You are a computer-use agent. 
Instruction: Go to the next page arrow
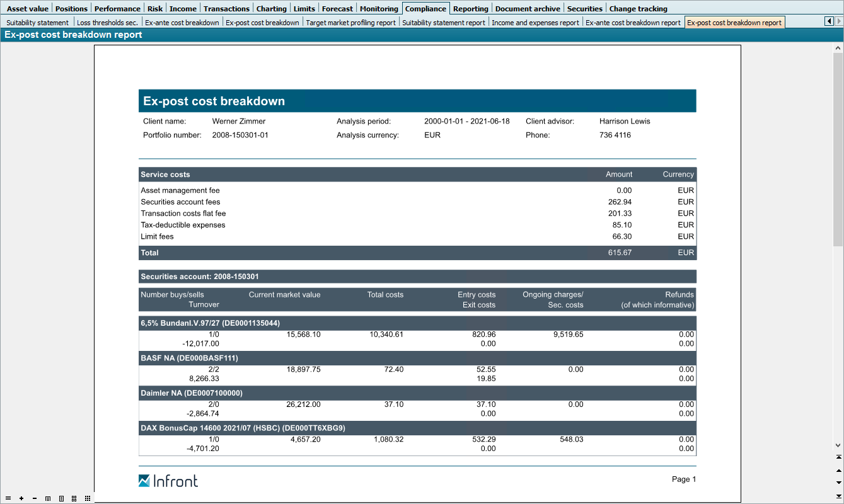coord(838,483)
